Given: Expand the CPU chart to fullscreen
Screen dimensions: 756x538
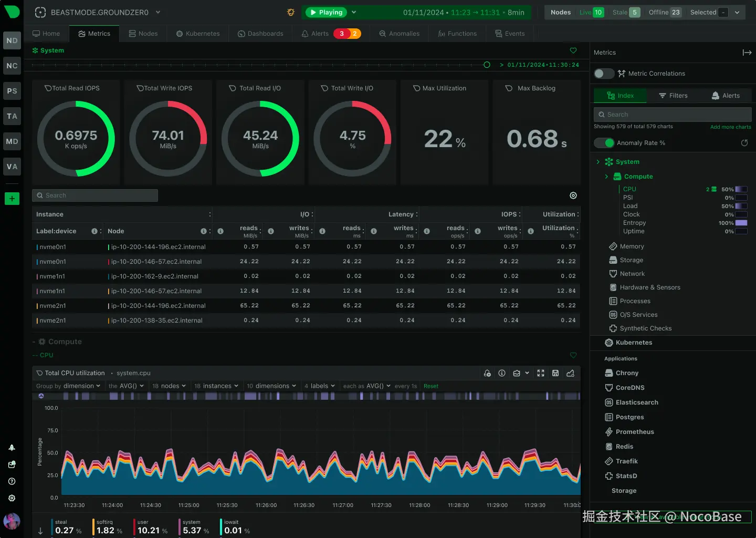Looking at the screenshot, I should (541, 373).
